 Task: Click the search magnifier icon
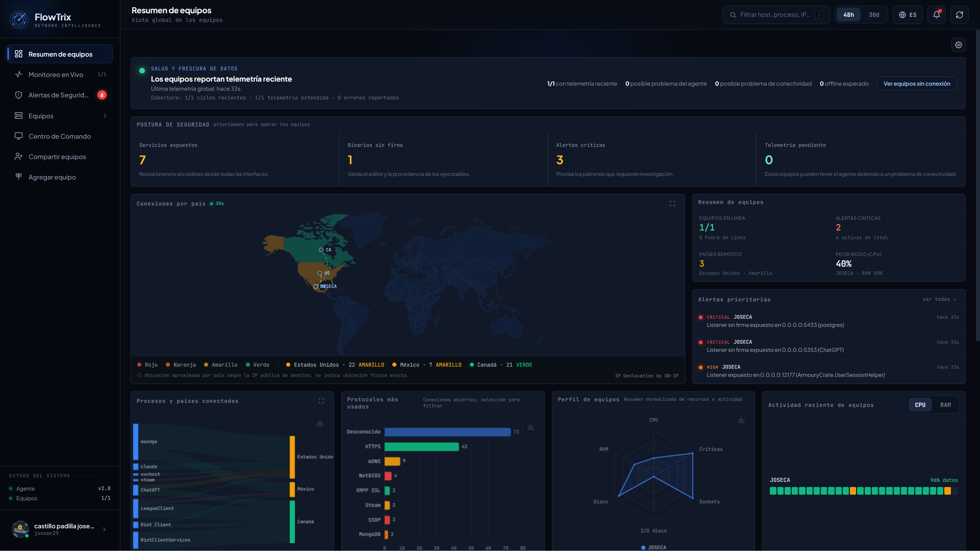coord(733,15)
